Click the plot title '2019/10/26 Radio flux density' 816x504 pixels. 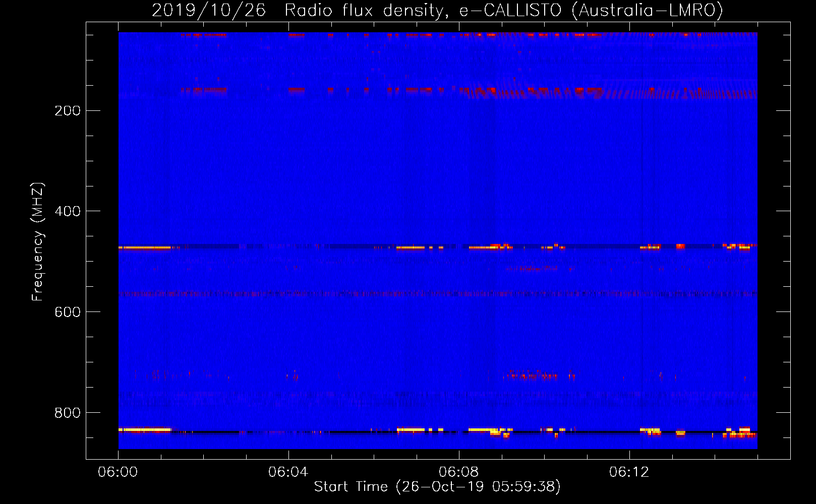coord(300,10)
